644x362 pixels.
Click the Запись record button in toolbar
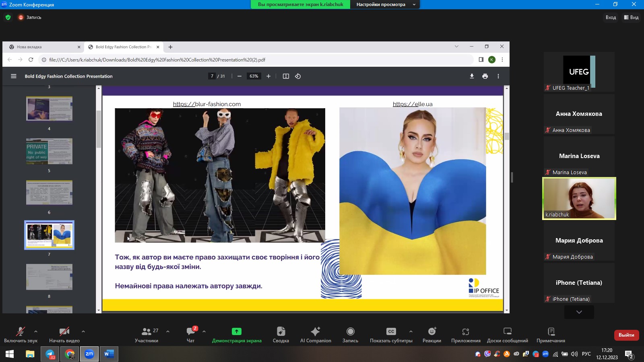[x=350, y=335]
